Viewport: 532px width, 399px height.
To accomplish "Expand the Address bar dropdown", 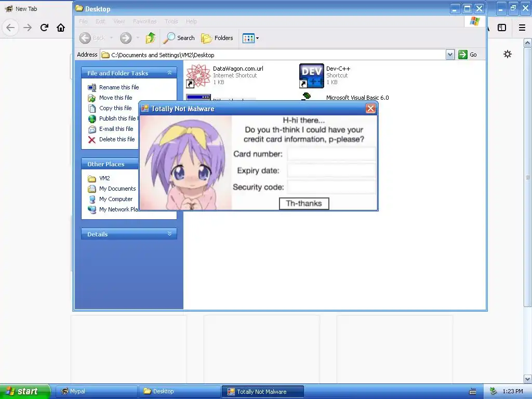I will [x=450, y=55].
